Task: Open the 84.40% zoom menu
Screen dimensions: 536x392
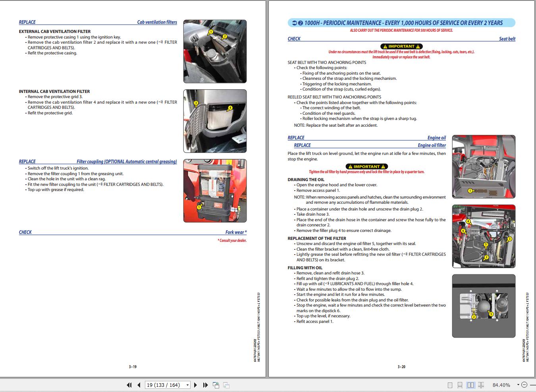Action: coord(501,385)
